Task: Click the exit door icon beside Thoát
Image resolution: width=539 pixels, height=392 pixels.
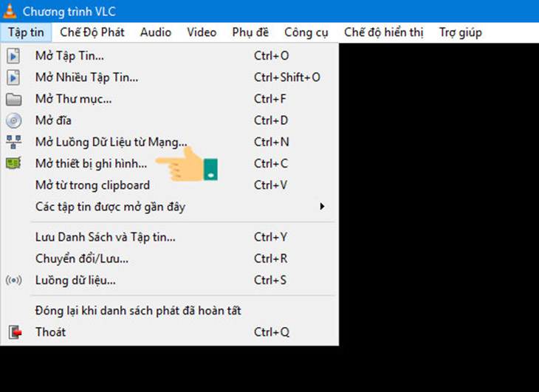Action: [x=15, y=332]
